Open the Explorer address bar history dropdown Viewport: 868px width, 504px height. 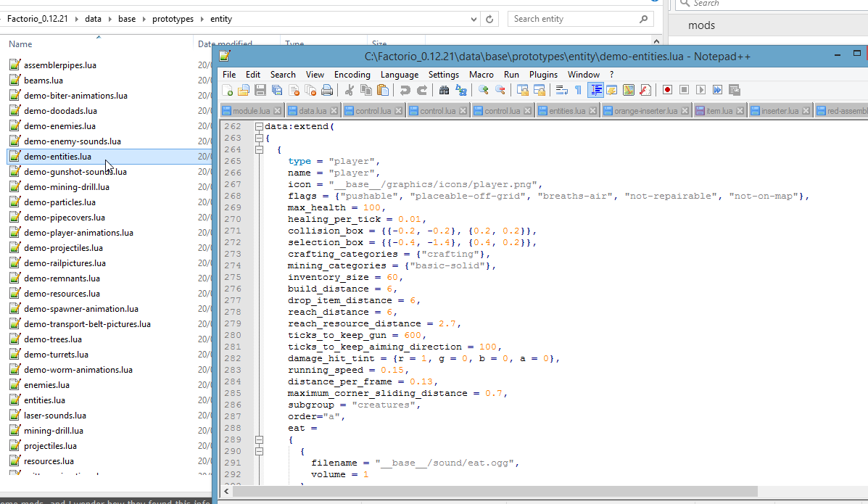(474, 19)
